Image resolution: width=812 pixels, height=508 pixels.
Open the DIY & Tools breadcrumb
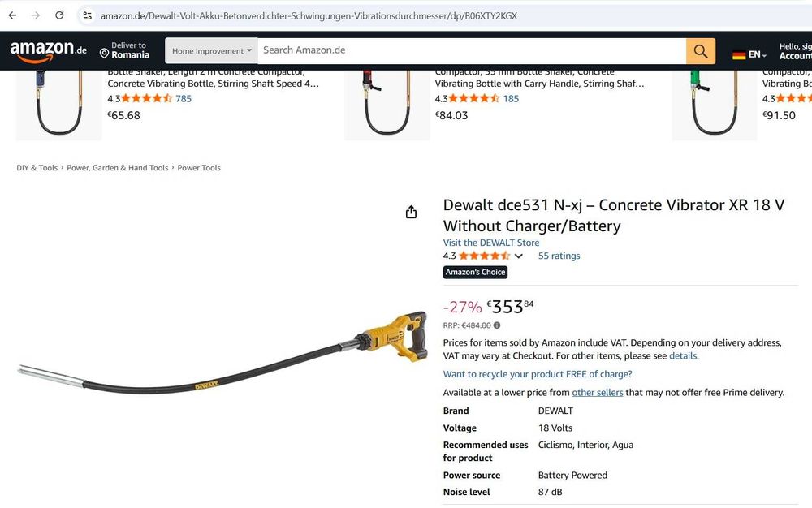[x=37, y=168]
